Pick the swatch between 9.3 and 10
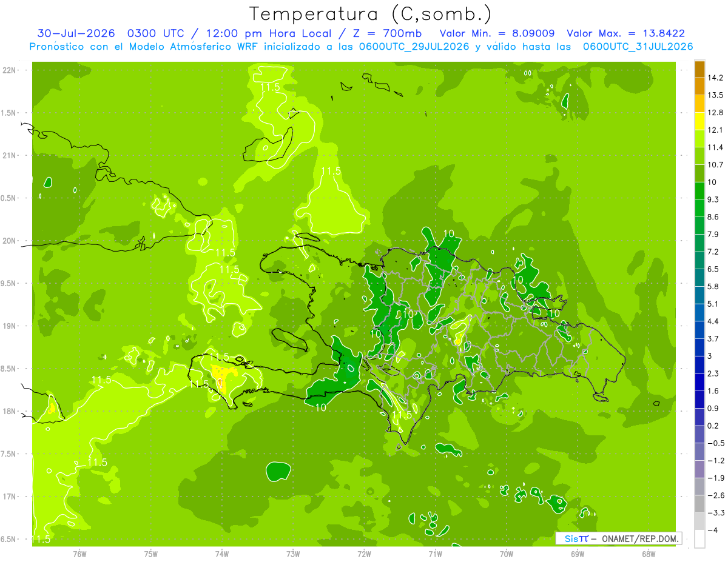The width and height of the screenshot is (728, 562). point(699,191)
